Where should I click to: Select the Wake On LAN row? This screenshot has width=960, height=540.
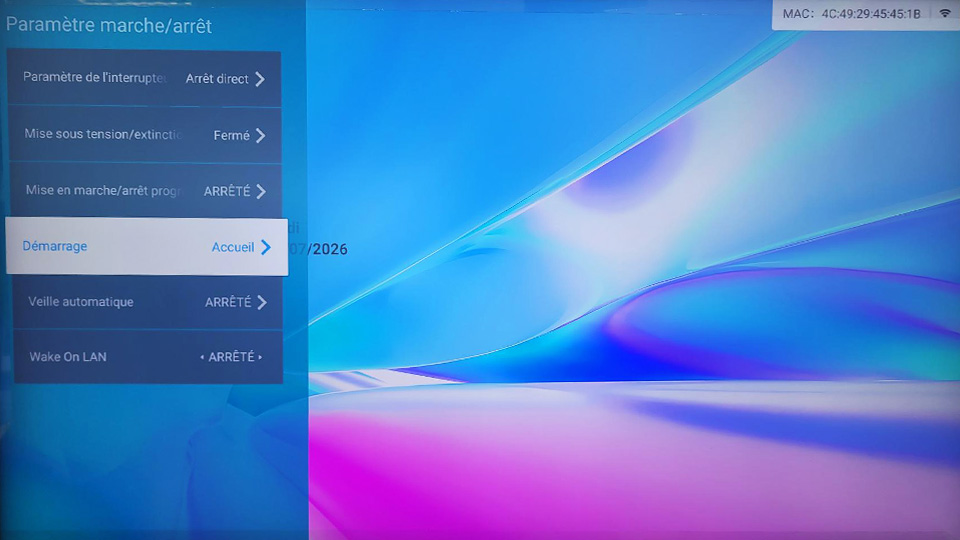pos(148,356)
